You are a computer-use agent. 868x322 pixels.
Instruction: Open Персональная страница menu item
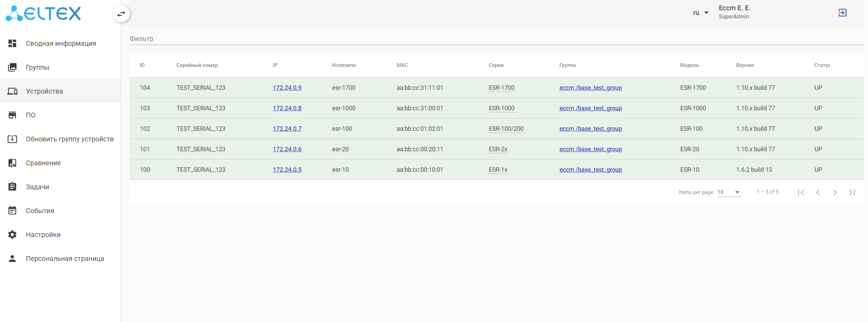65,258
